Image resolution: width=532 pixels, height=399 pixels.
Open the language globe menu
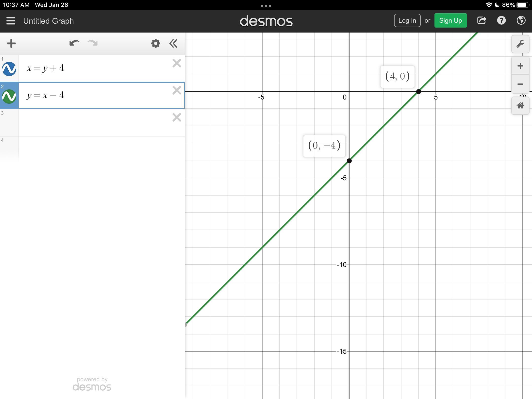point(521,20)
